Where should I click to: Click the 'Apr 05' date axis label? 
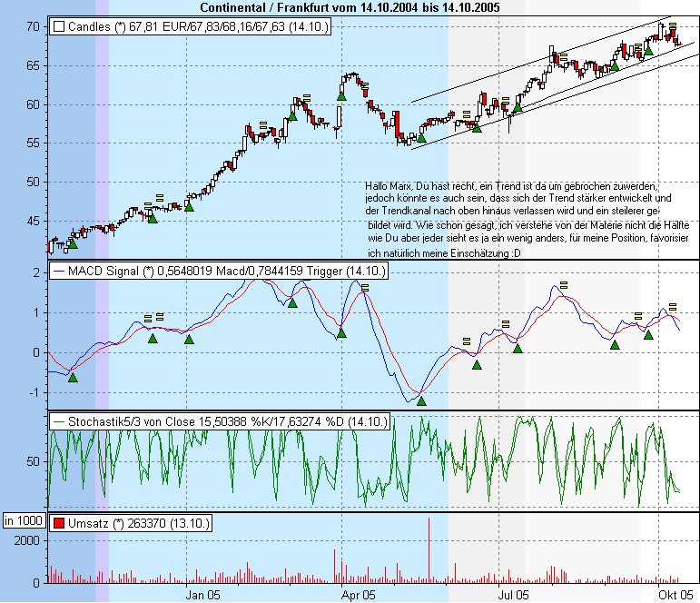point(358,595)
